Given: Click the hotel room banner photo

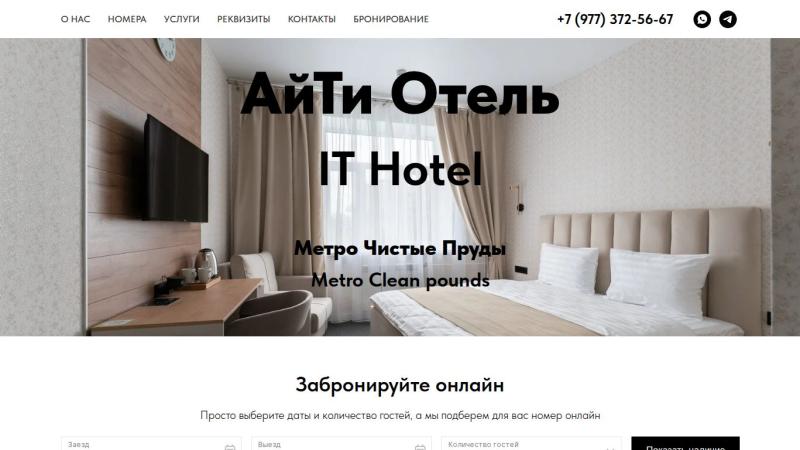Looking at the screenshot, I should coord(400,187).
